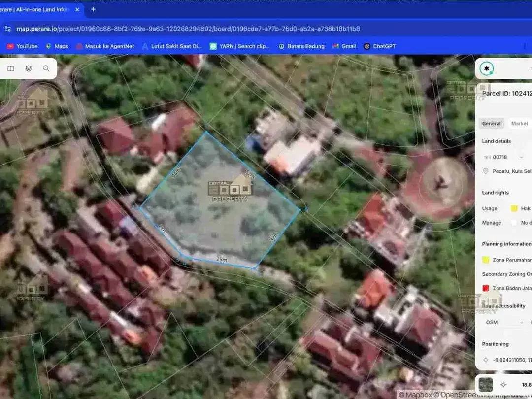The width and height of the screenshot is (532, 399).
Task: Click the red Zona Badan Jalan swatch
Action: click(x=486, y=288)
